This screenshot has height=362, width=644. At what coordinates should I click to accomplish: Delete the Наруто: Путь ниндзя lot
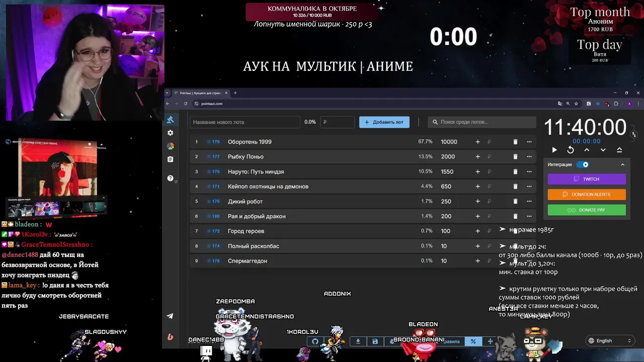[515, 171]
